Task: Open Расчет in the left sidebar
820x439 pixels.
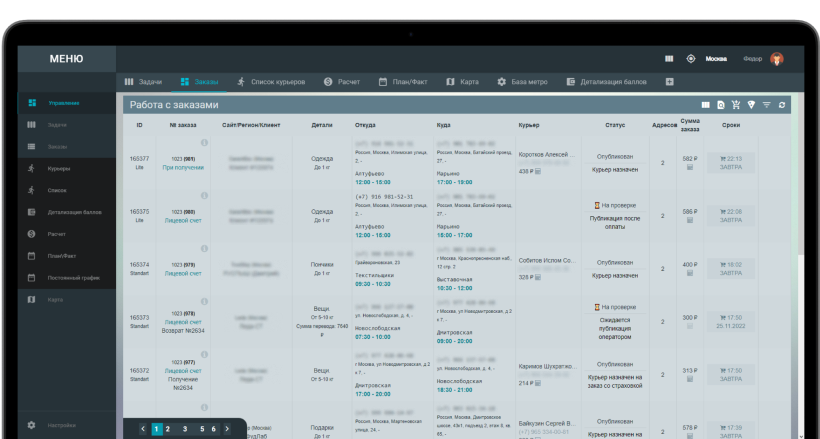Action: 67,234
